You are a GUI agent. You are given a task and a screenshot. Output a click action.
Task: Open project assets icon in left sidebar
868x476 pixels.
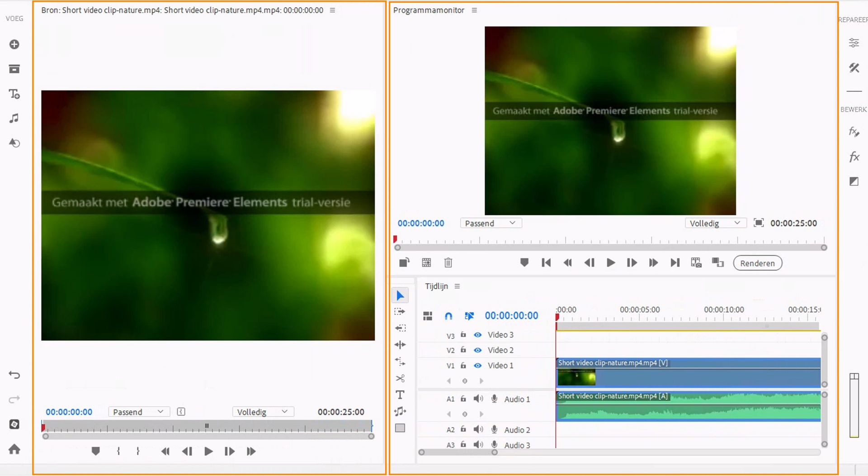pos(14,69)
